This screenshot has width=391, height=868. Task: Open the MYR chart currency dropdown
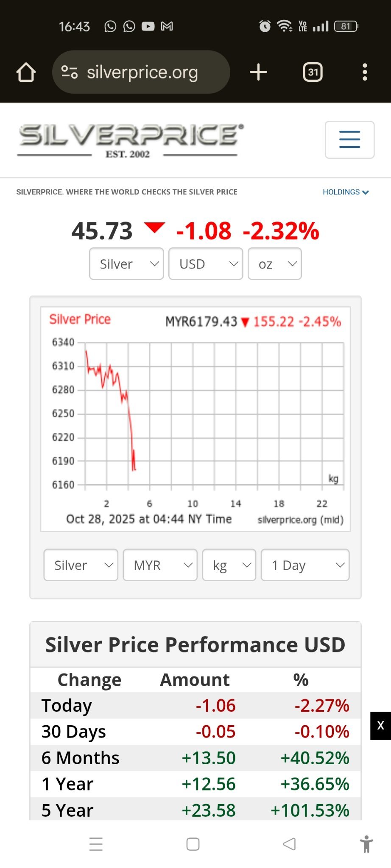click(160, 565)
